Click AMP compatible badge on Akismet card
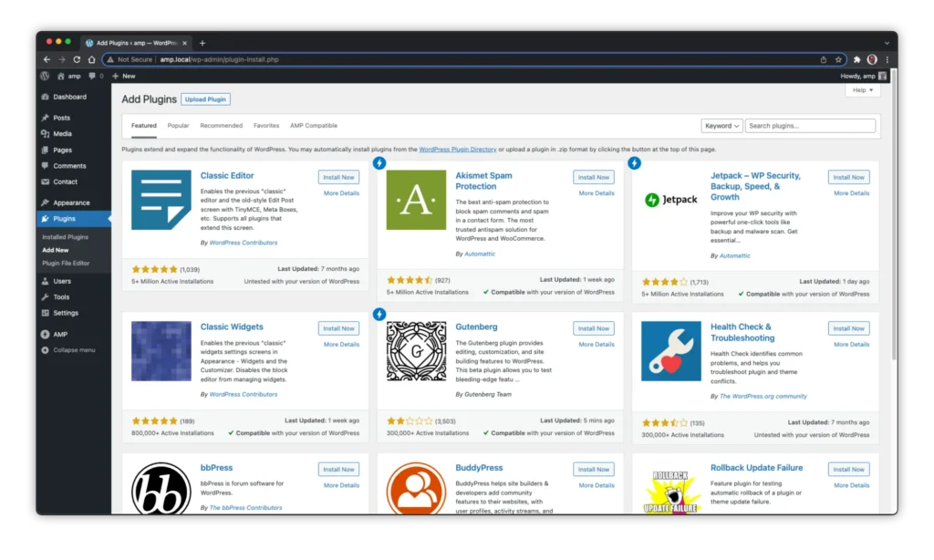The width and height of the screenshot is (934, 560). [x=379, y=163]
